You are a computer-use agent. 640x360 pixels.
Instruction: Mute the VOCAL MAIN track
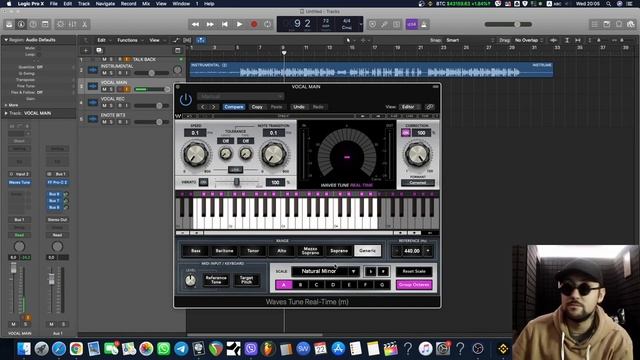coord(104,89)
